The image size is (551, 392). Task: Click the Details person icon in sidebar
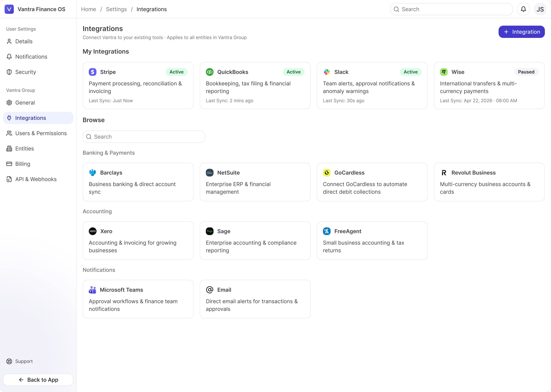(x=9, y=42)
